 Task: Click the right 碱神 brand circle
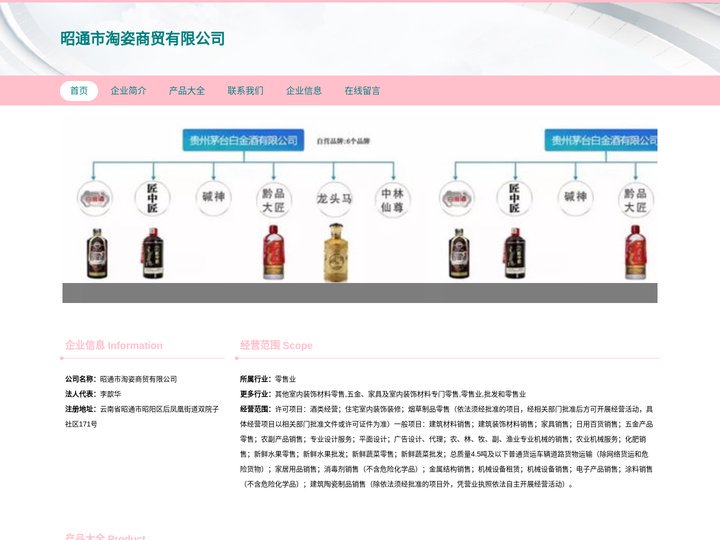[x=575, y=197]
